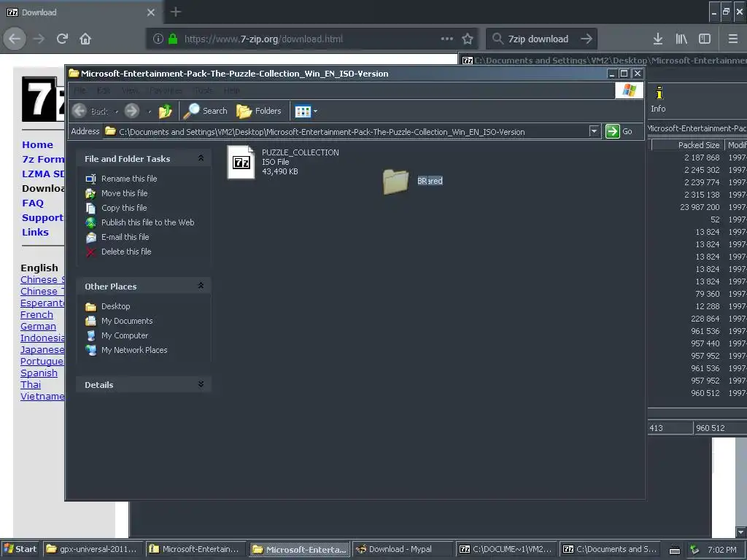Toggle the Folders tree pane
Viewport: 747px width, 560px height.
[x=259, y=111]
